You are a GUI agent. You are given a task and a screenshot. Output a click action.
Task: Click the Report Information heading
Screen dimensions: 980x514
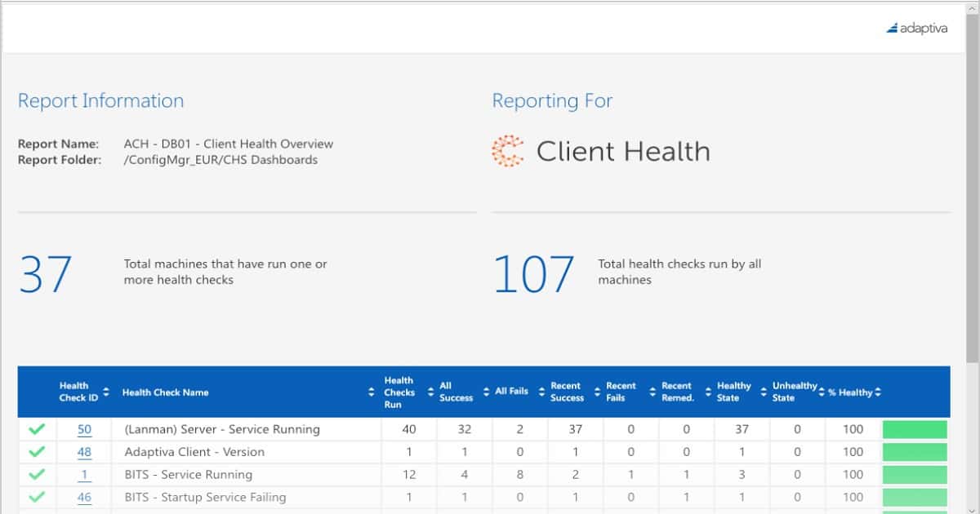pos(100,101)
